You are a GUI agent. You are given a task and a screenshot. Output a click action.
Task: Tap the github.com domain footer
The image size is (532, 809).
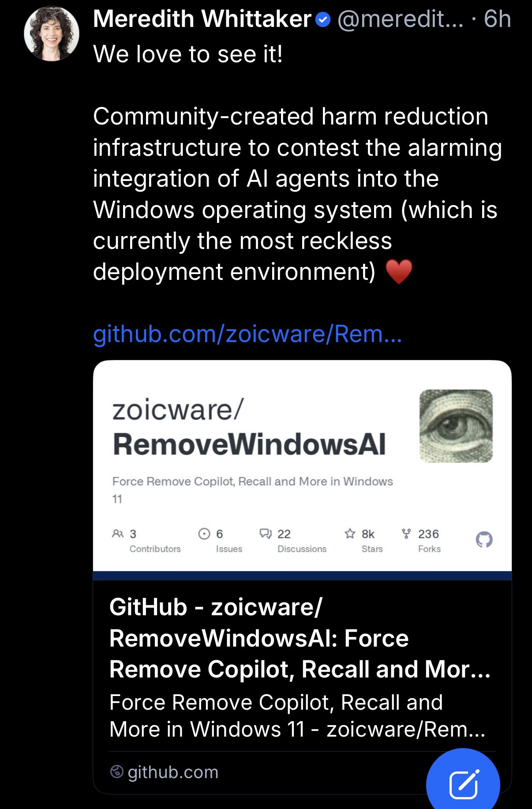pyautogui.click(x=164, y=772)
